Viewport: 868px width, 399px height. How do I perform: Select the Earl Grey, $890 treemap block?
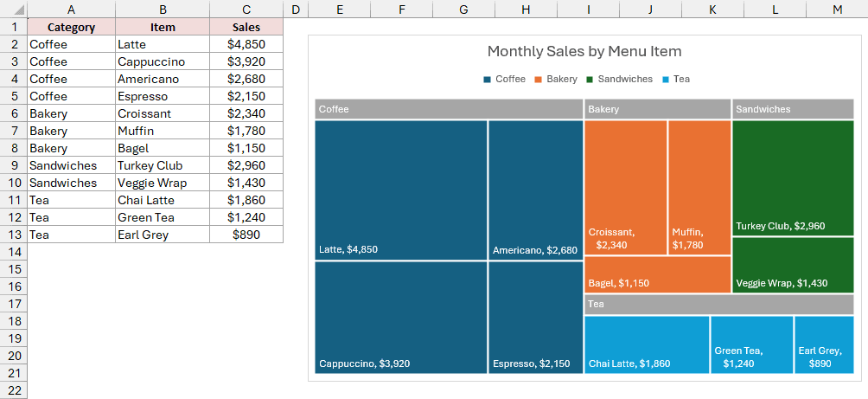click(x=824, y=344)
